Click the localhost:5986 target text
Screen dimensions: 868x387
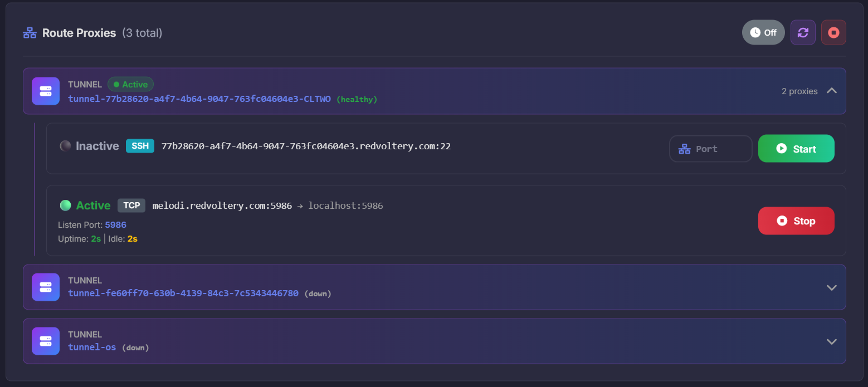pyautogui.click(x=345, y=206)
